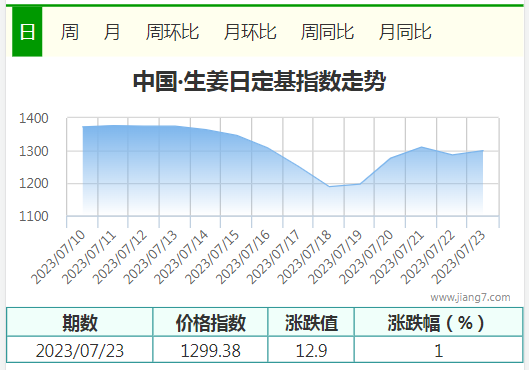The width and height of the screenshot is (529, 370).
Task: Click the 2023/07/21 x-axis date label
Action: coord(397,257)
